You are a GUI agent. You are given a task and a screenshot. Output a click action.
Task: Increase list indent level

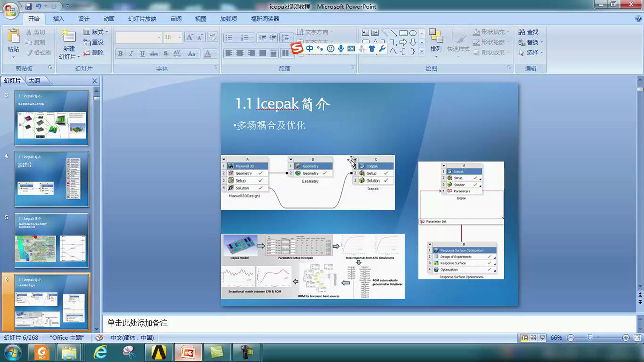click(273, 38)
